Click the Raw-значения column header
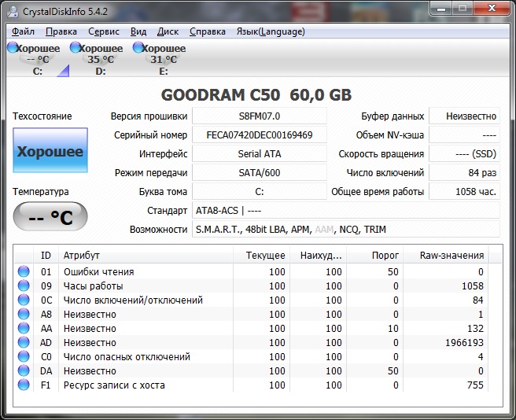 445,255
